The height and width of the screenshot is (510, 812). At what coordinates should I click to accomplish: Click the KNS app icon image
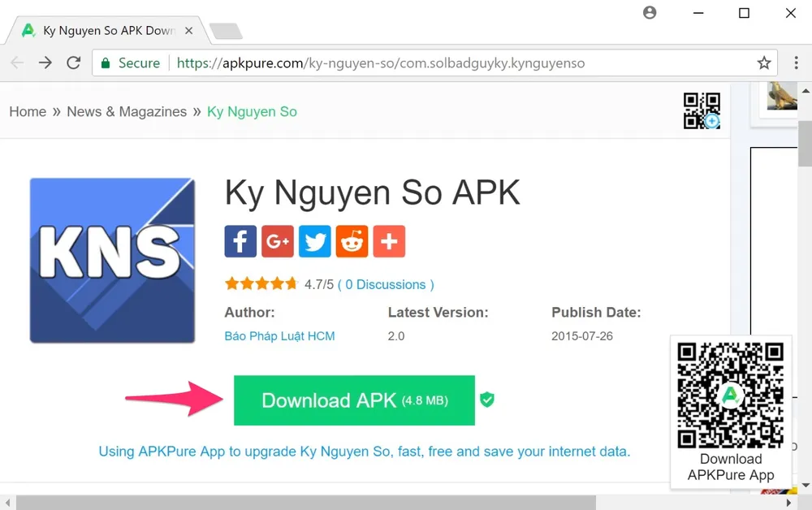pos(112,261)
